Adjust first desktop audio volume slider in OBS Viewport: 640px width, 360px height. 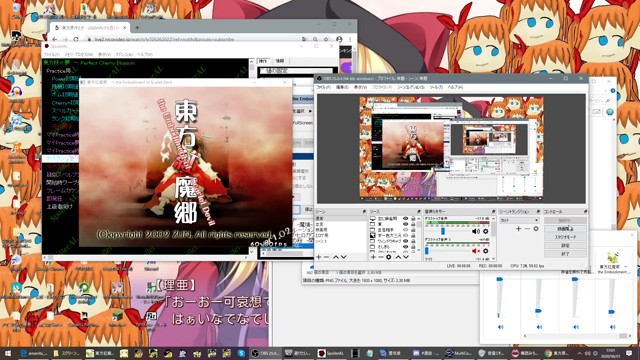pyautogui.click(x=443, y=231)
